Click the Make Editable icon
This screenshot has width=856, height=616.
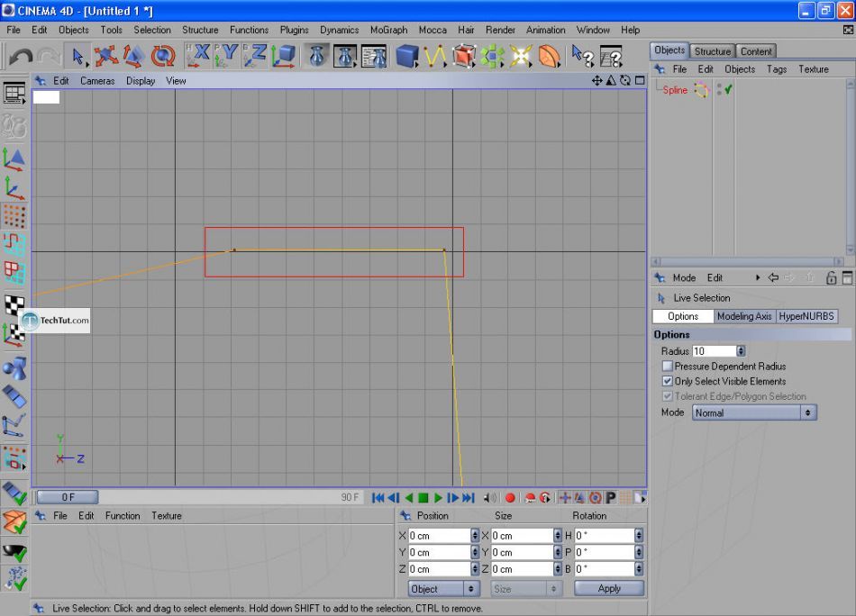14,127
